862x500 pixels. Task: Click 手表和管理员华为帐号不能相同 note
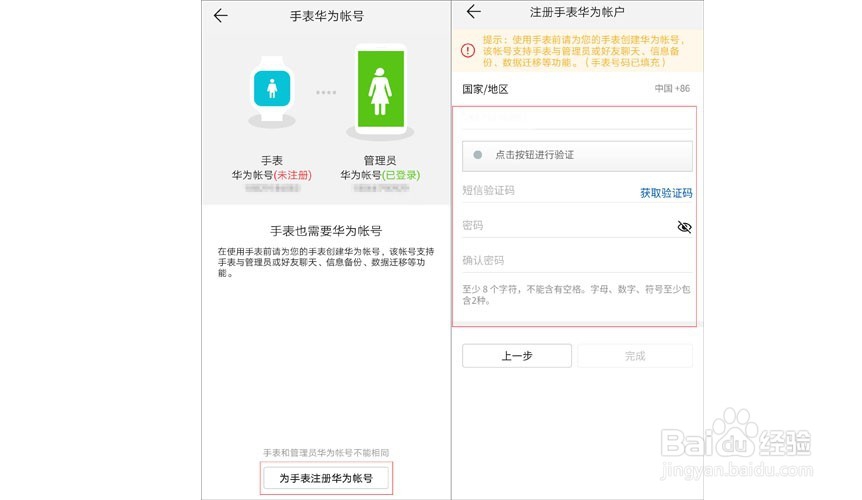[x=326, y=453]
